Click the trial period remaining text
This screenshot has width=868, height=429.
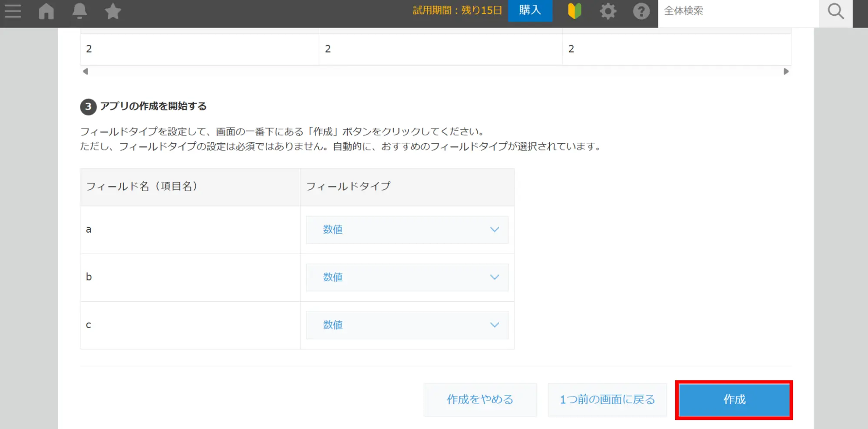point(457,10)
